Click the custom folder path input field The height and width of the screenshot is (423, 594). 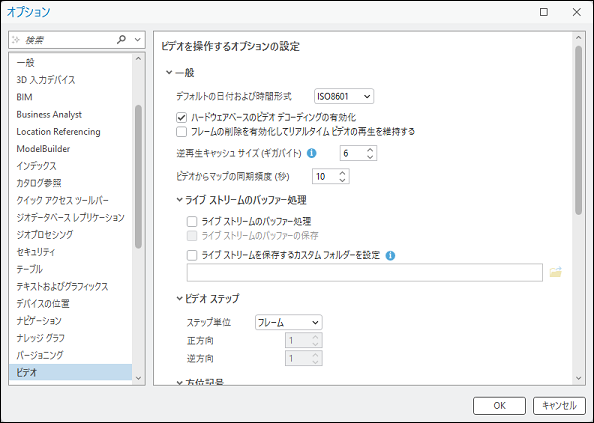coord(364,273)
